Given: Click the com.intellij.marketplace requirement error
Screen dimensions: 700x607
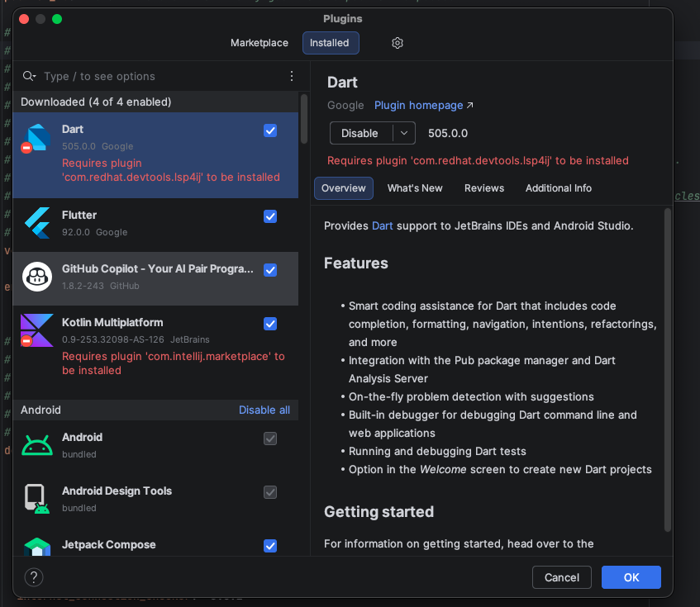Looking at the screenshot, I should coord(174,363).
